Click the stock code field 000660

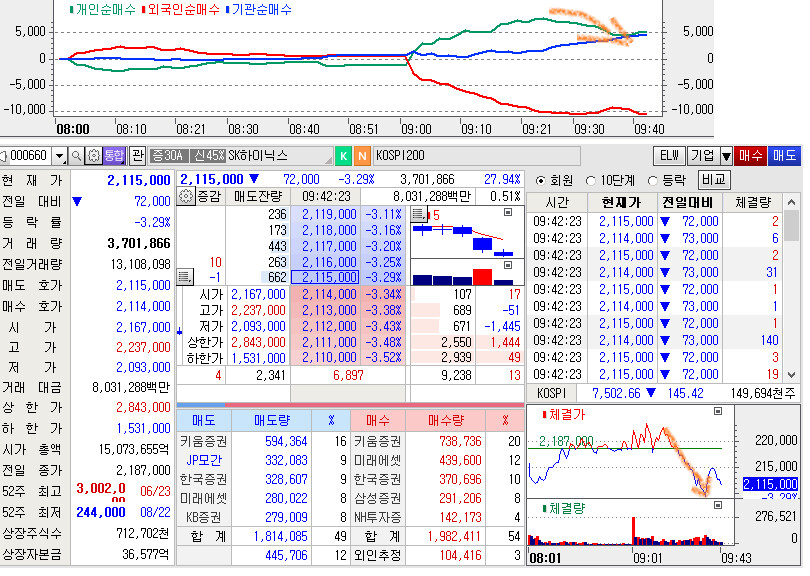(x=28, y=155)
